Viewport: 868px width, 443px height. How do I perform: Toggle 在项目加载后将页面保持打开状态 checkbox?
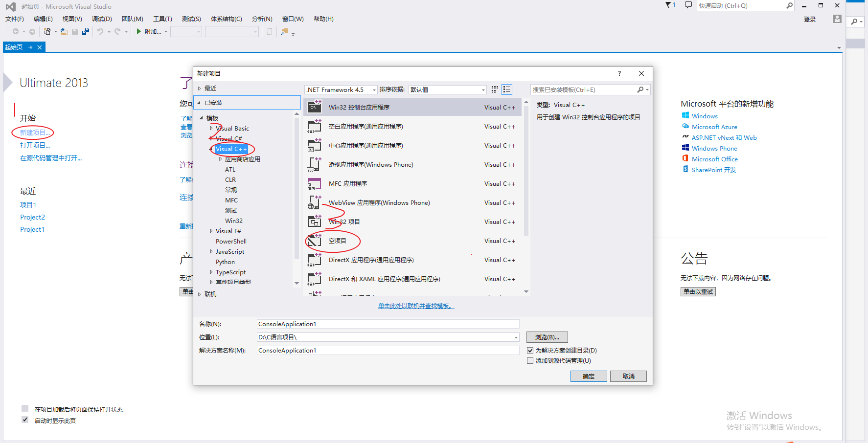[25, 408]
